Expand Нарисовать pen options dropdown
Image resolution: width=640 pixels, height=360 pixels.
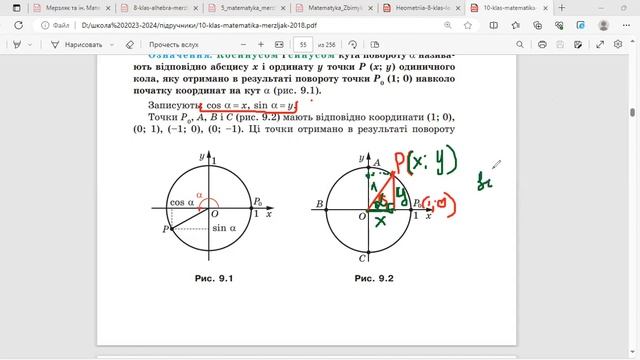[112, 44]
